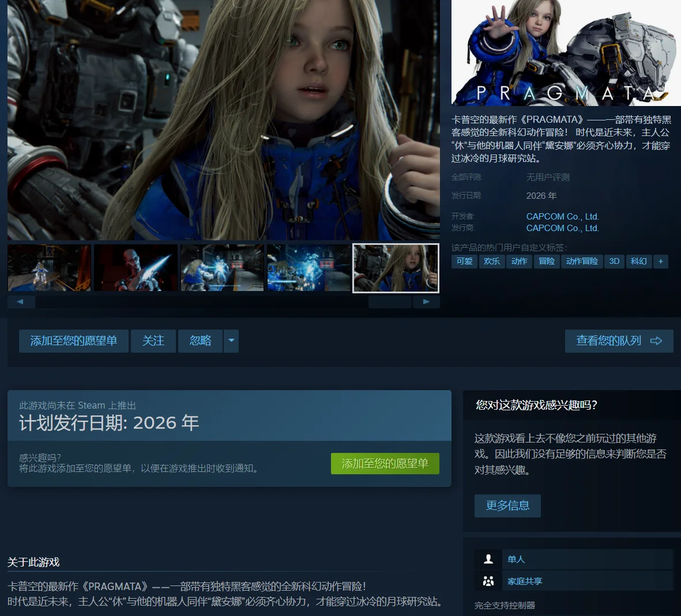Click the screenshot strip scrollbar handle
Image resolution: width=681 pixels, height=616 pixels.
click(x=390, y=302)
